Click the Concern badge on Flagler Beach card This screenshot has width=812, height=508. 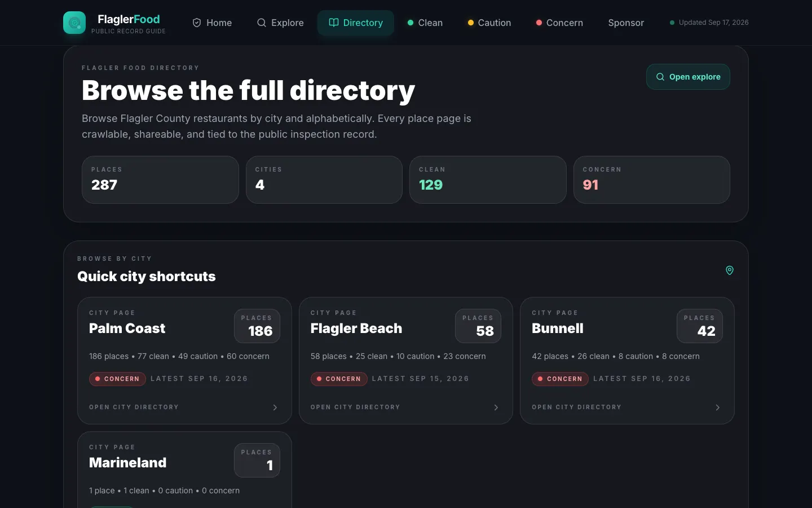click(x=339, y=379)
